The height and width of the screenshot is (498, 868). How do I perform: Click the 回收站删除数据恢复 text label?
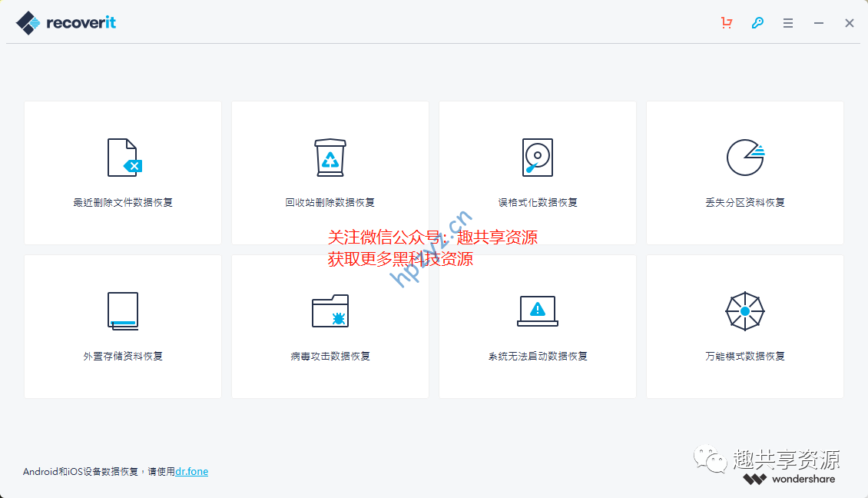(330, 203)
